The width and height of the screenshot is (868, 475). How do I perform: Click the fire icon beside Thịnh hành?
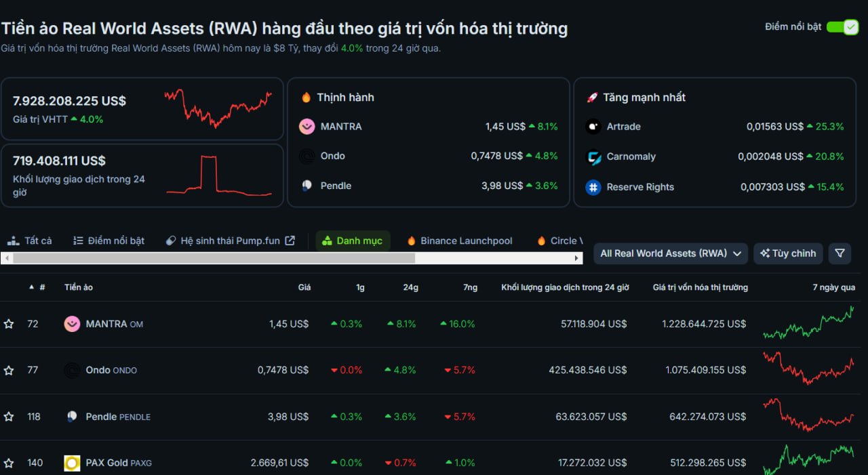pos(306,98)
